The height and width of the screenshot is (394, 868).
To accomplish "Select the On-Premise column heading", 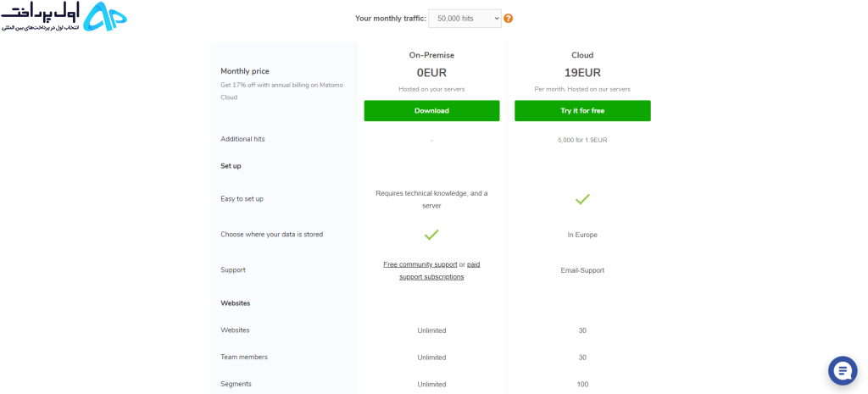I will (x=431, y=55).
